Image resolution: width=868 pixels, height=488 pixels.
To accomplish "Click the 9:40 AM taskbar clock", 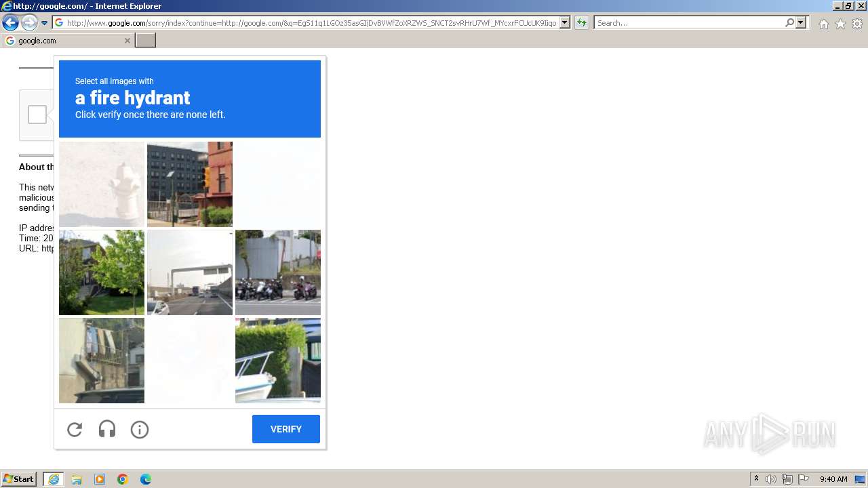I will point(833,479).
